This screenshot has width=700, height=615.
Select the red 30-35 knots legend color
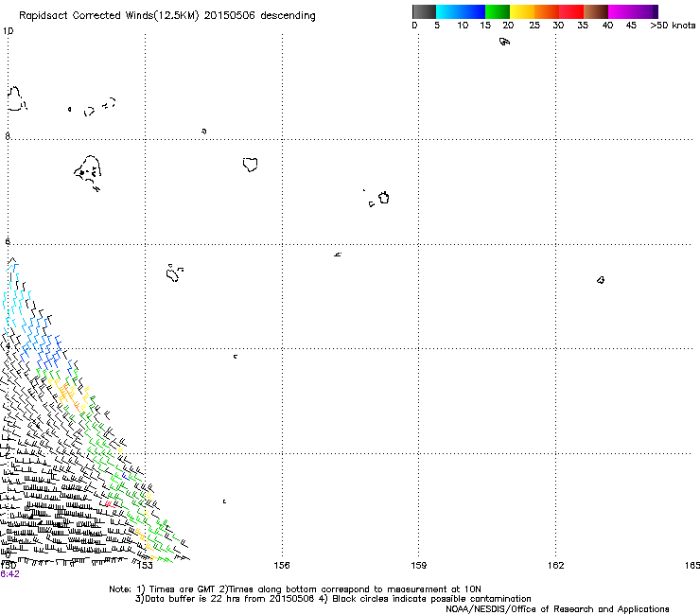pos(571,11)
